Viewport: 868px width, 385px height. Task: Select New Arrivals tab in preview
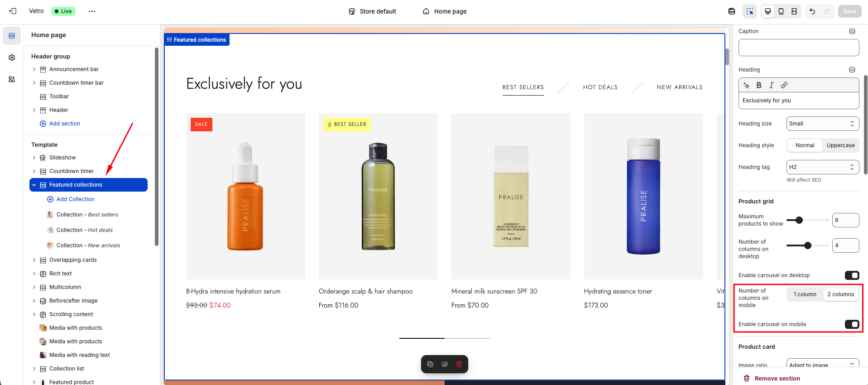[x=679, y=87]
